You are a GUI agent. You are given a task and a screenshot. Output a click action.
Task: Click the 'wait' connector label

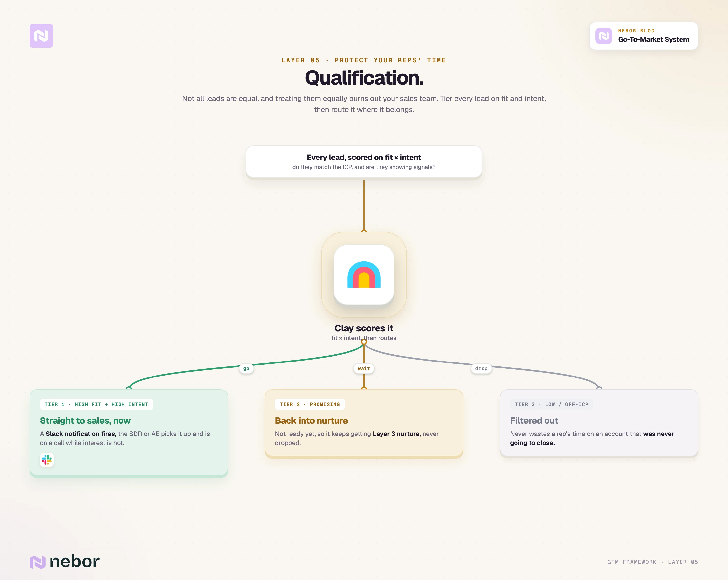[364, 368]
